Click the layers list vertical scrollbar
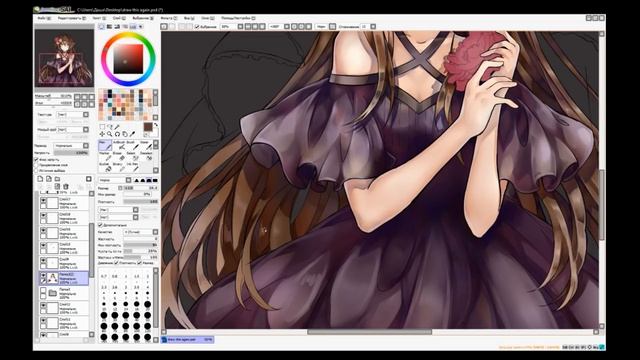640x360 pixels. click(x=91, y=265)
